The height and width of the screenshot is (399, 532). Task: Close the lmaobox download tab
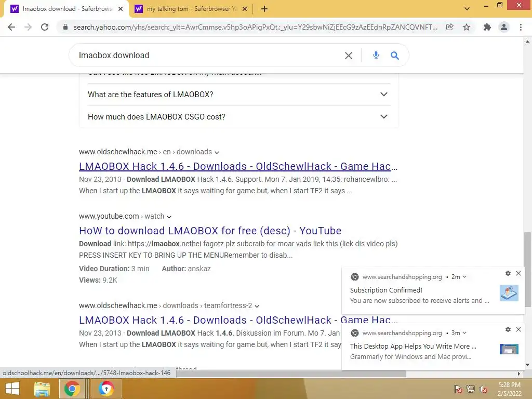[121, 9]
